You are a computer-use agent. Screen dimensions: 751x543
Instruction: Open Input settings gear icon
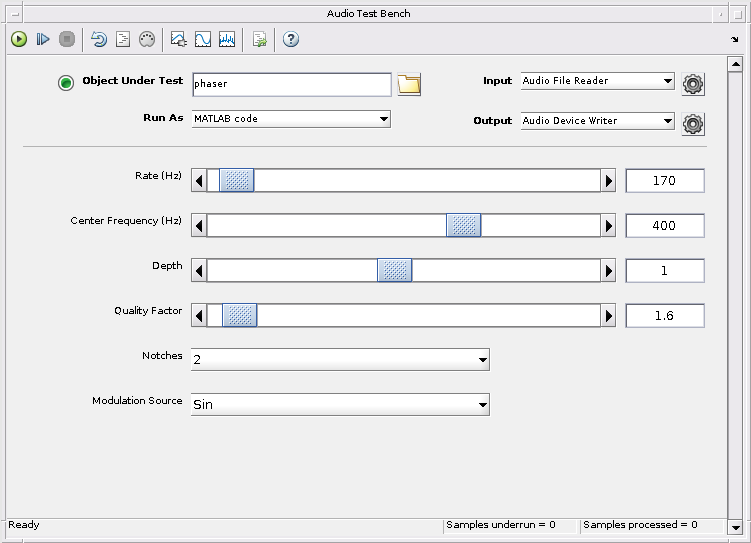click(x=693, y=84)
